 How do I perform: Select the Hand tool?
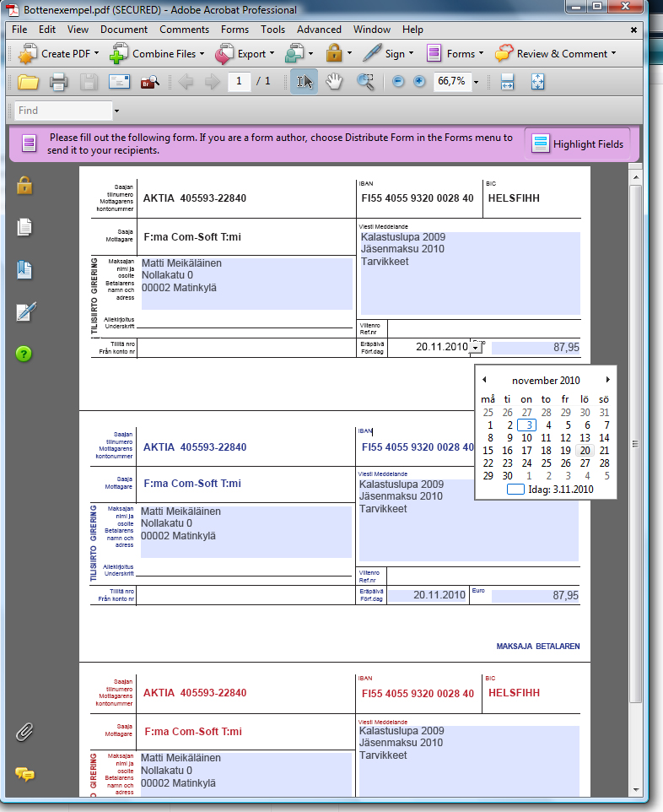pyautogui.click(x=335, y=82)
